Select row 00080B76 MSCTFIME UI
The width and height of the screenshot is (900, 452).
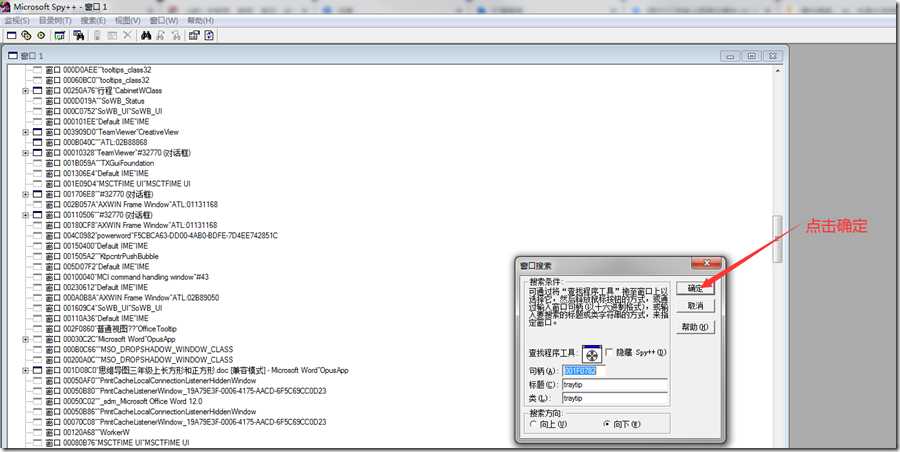pos(118,443)
